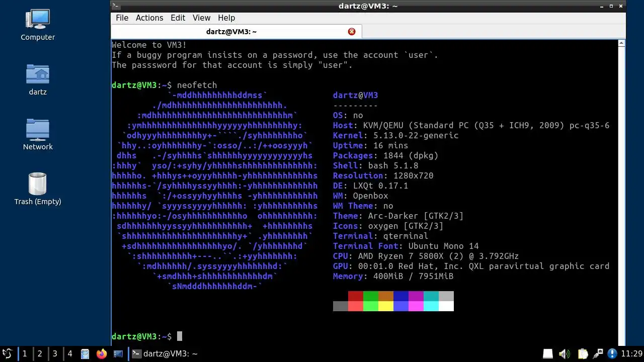Select the dartz@VM3: ~ terminal tab
The height and width of the screenshot is (362, 644).
236,32
